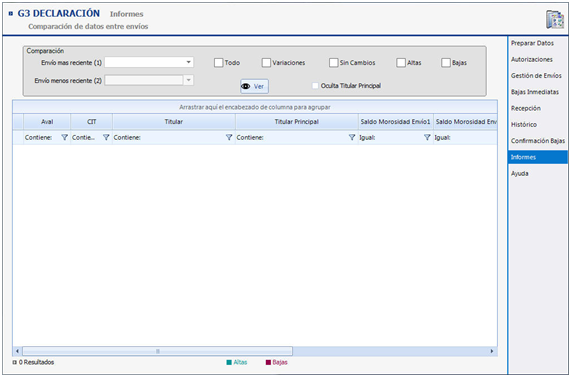Sort by the Titular column header

pos(174,122)
